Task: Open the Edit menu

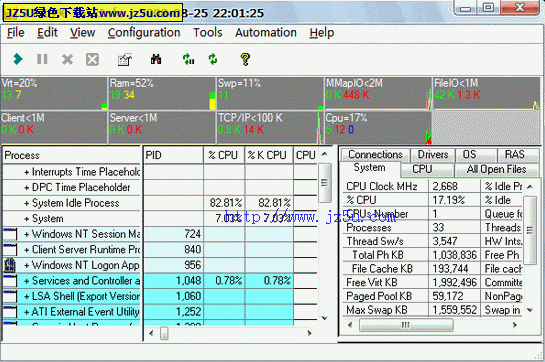Action: pyautogui.click(x=47, y=33)
